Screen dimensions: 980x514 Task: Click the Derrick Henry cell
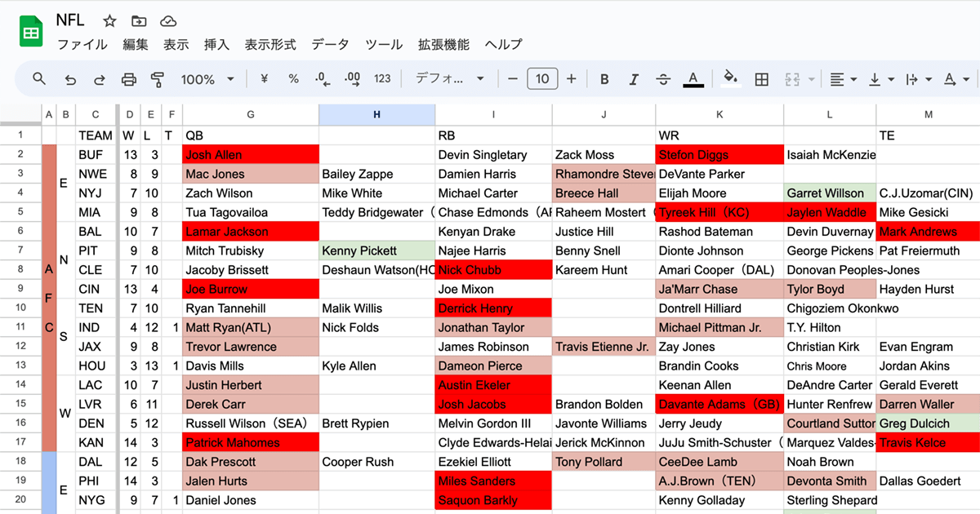(493, 308)
